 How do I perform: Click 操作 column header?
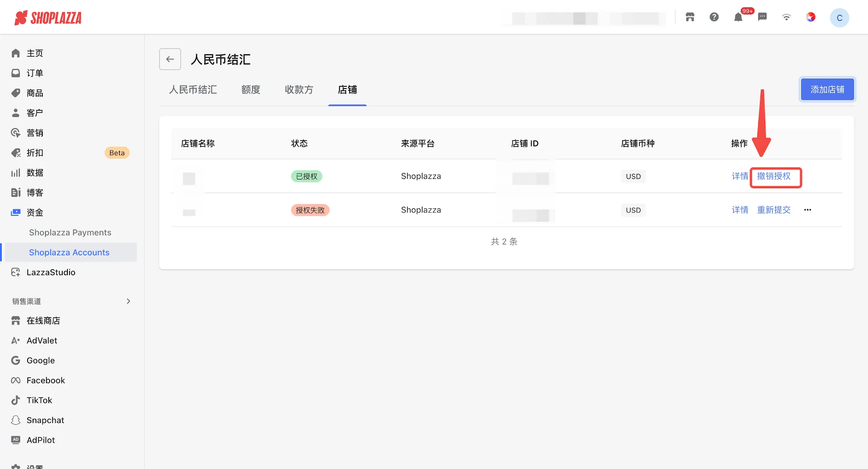[739, 143]
